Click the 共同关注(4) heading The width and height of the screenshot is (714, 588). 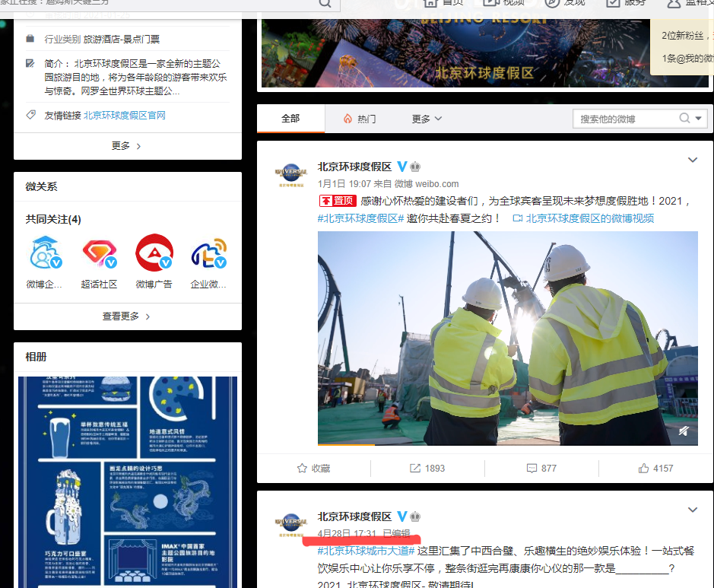coord(53,220)
